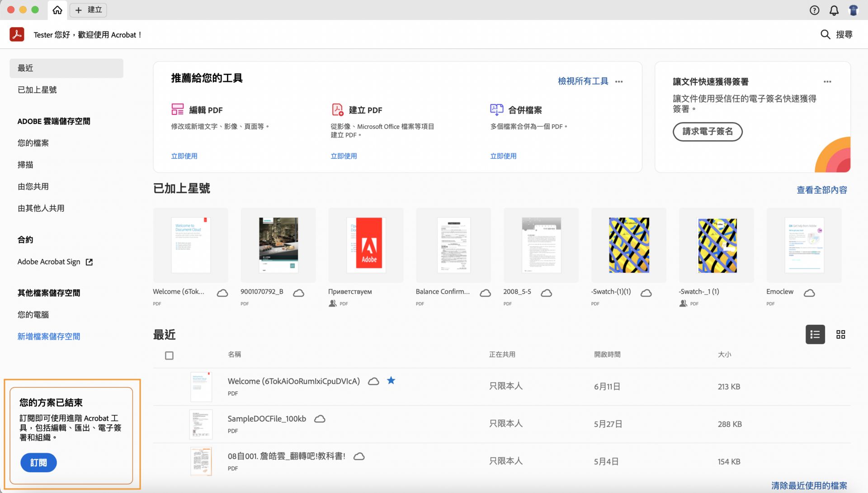868x493 pixels.
Task: Open the Приветствуем PDF thumbnail
Action: [x=365, y=244]
